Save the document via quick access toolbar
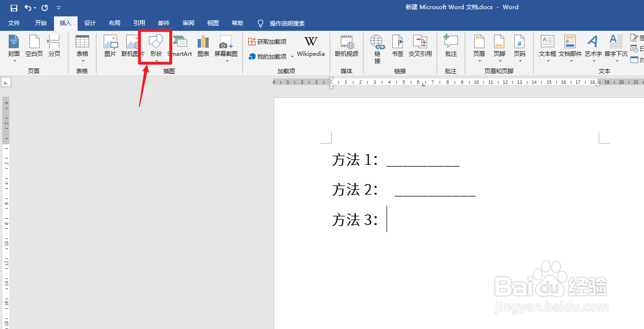Viewport: 644px width, 329px height. tap(13, 7)
